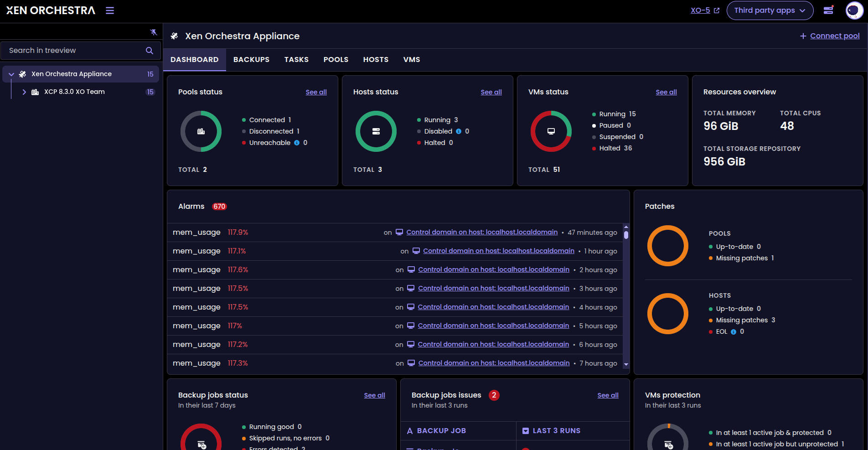Open the tasks server icon in header

(828, 10)
